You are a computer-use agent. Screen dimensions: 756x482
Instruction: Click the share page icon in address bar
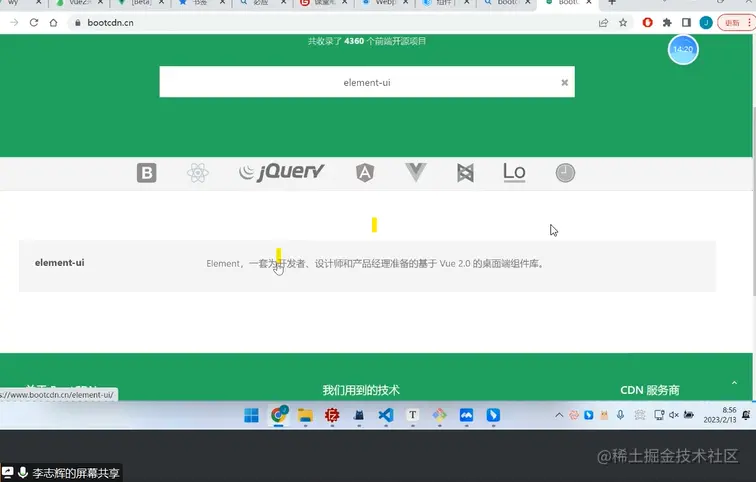coord(603,23)
